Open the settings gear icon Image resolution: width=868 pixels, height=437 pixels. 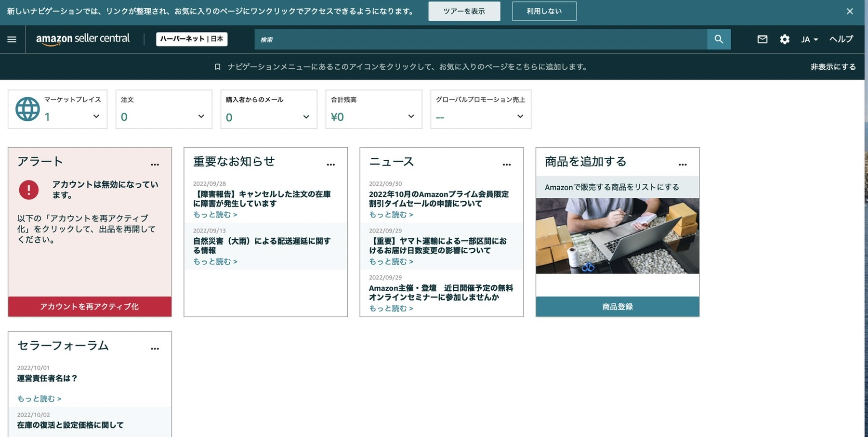tap(785, 39)
